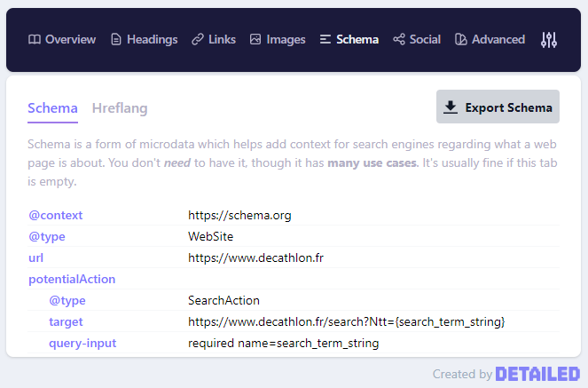Click the share icon beside Social

click(x=399, y=39)
